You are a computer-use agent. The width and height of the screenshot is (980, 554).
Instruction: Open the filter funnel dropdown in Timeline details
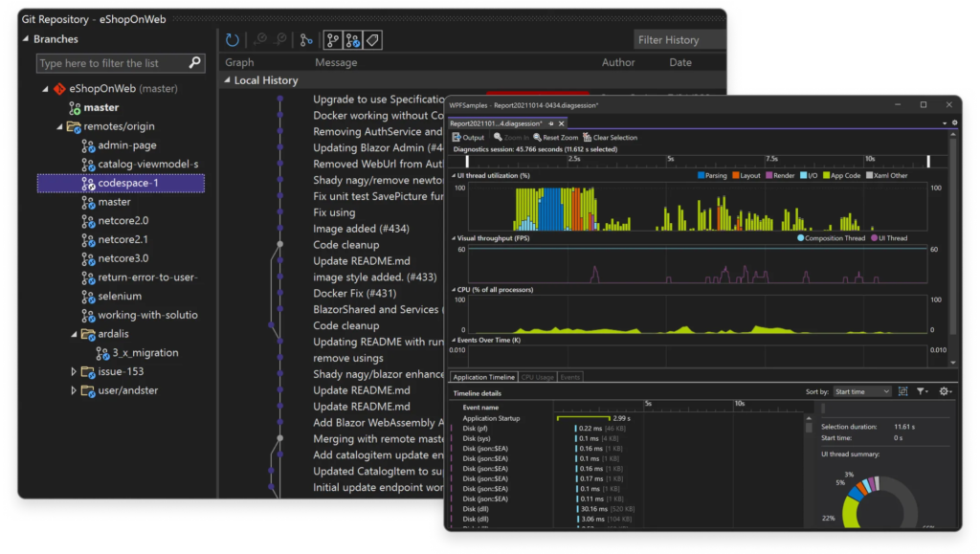pyautogui.click(x=922, y=391)
